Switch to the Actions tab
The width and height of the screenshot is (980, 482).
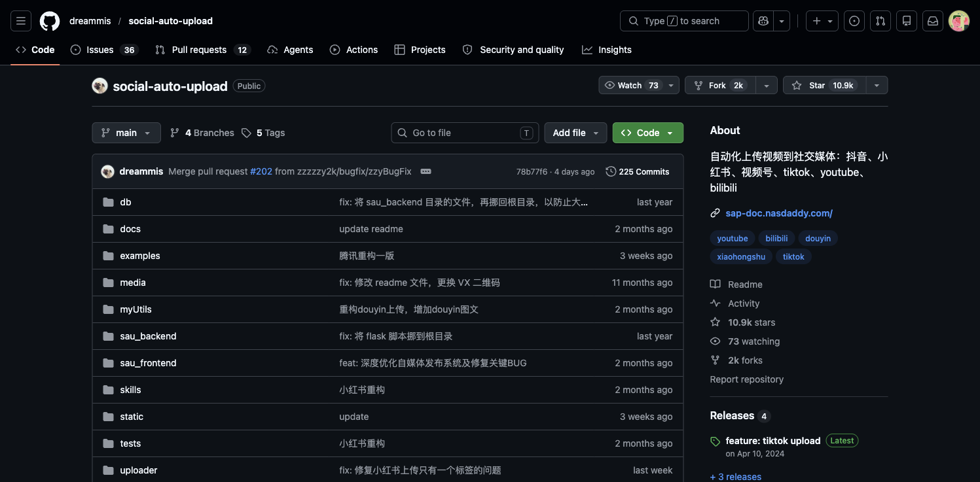coord(354,50)
